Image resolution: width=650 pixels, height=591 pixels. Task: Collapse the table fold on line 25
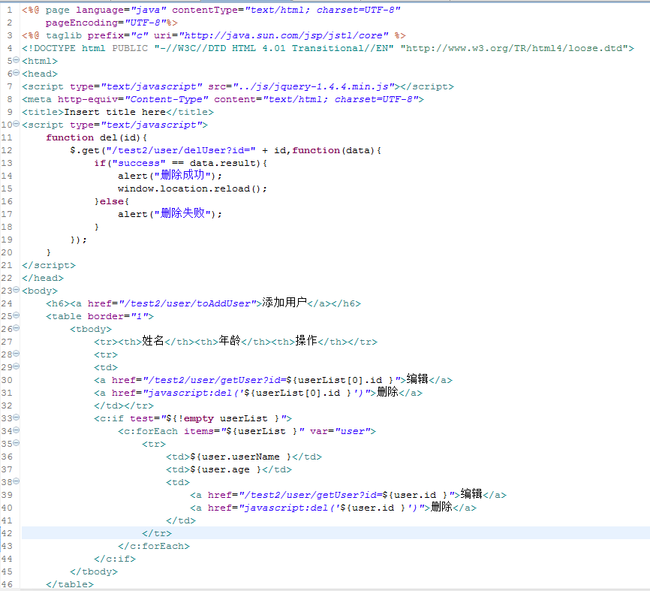16,315
